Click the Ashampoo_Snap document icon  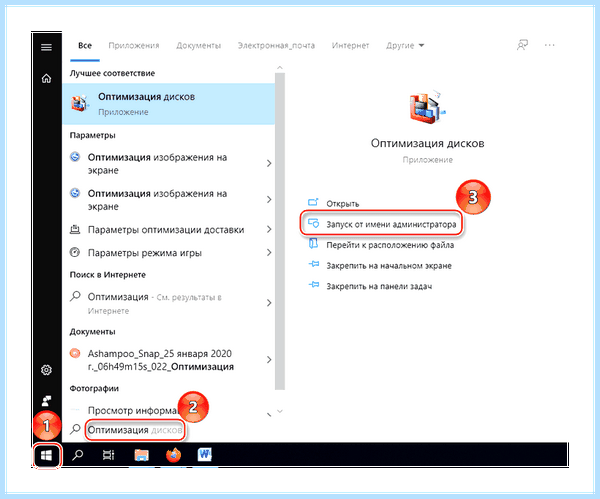(75, 353)
